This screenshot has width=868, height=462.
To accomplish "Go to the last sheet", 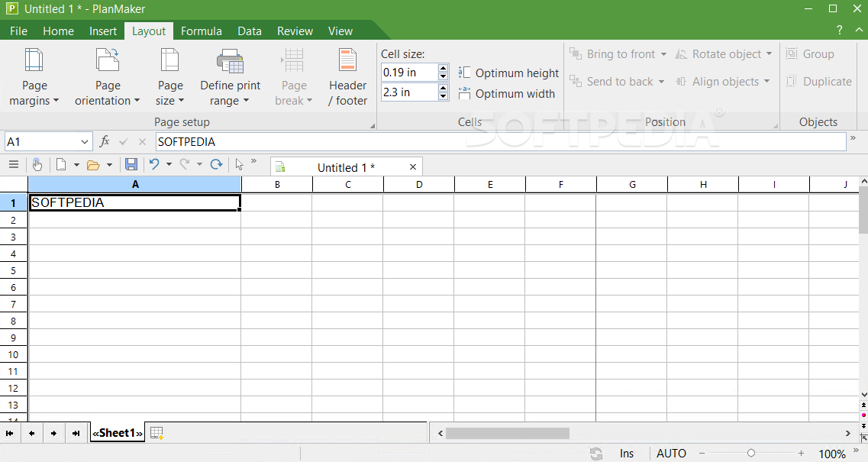I will (76, 433).
